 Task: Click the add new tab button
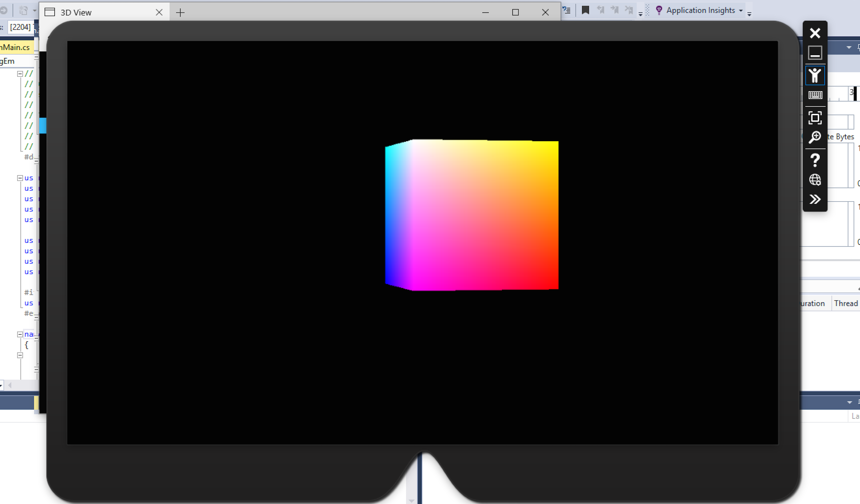pos(180,11)
